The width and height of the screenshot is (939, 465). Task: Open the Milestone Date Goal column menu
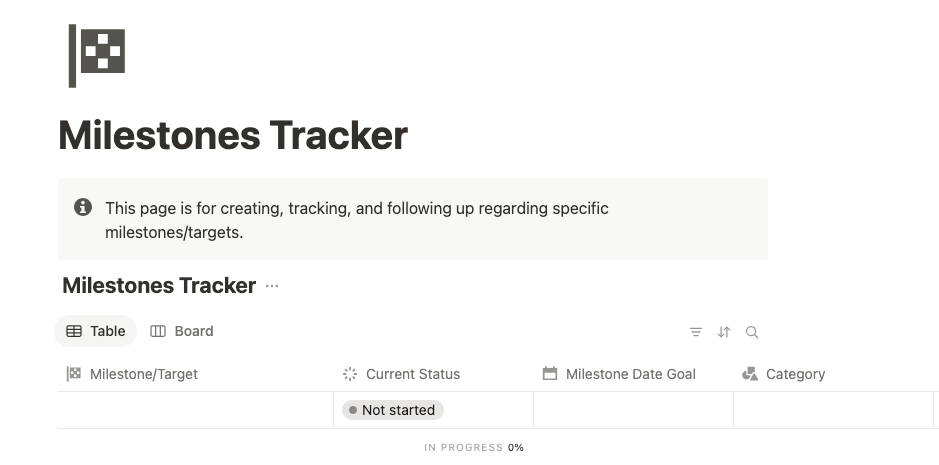coord(630,374)
